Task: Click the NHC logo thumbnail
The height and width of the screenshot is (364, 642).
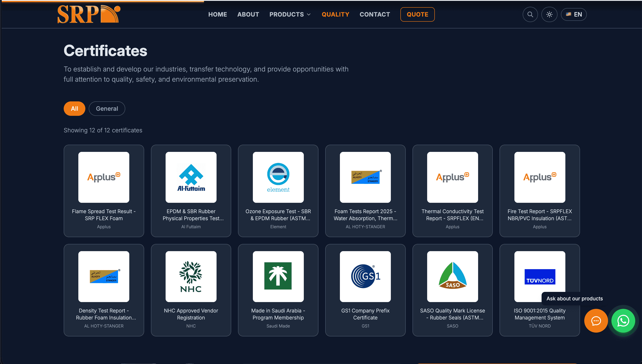Action: click(x=191, y=277)
